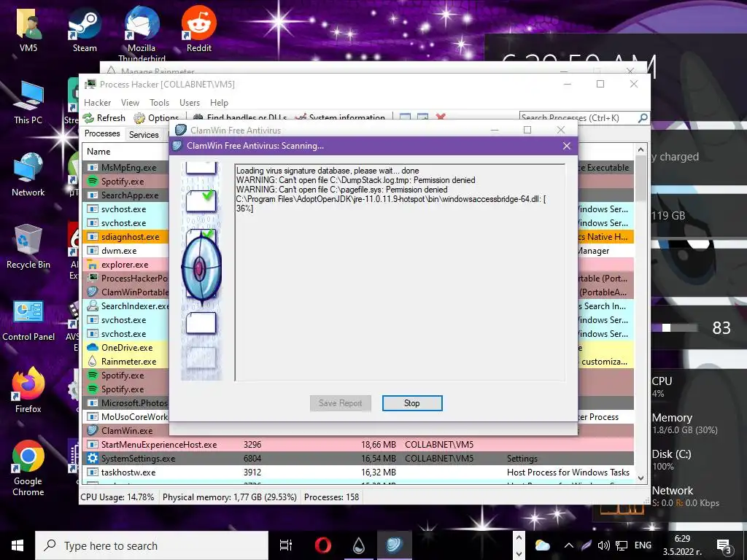Click the CPU Usage status bar entry

117,497
